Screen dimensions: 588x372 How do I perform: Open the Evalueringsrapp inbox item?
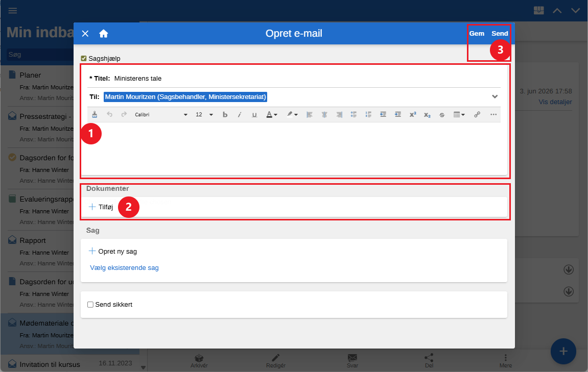pyautogui.click(x=40, y=210)
